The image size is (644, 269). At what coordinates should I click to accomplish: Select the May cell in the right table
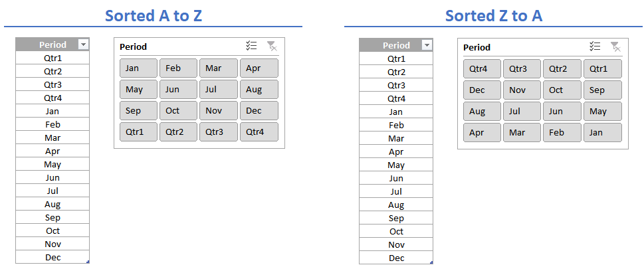coord(396,165)
